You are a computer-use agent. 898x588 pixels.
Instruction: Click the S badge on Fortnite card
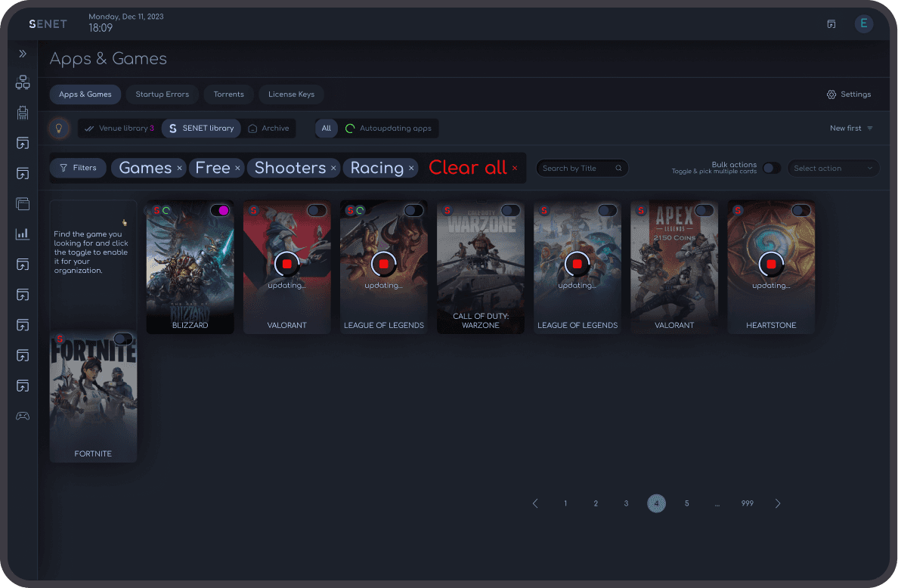[60, 339]
